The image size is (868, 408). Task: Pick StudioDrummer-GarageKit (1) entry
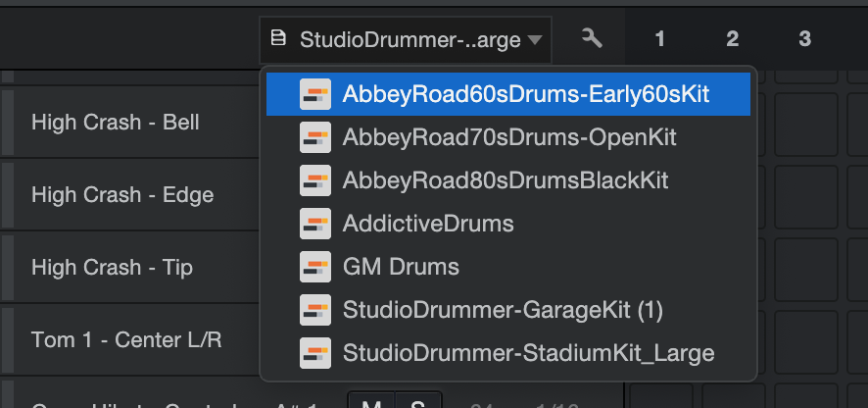508,311
